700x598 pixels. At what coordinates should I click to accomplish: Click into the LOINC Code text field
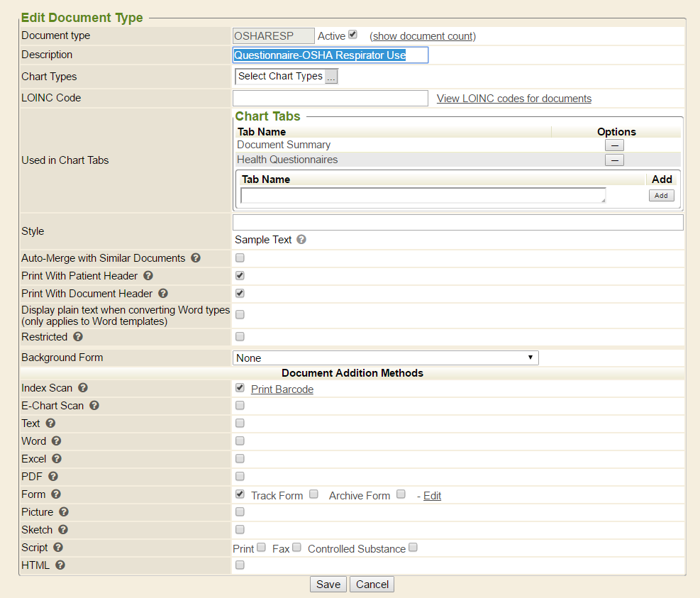[x=330, y=99]
